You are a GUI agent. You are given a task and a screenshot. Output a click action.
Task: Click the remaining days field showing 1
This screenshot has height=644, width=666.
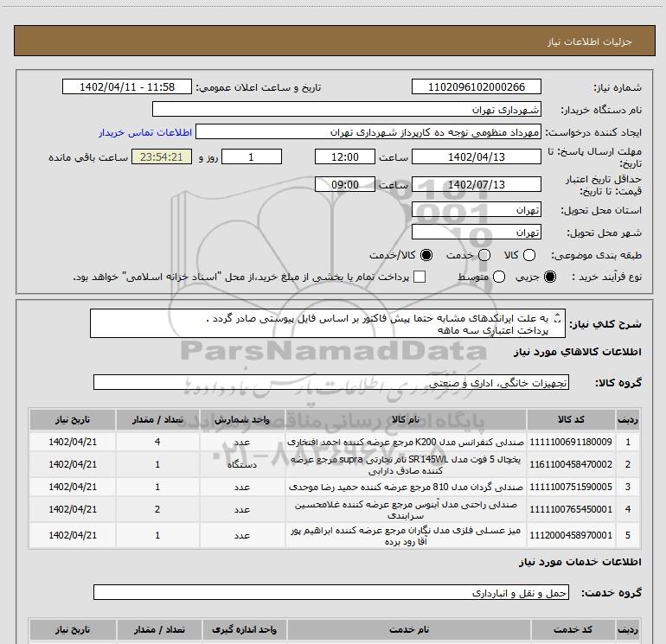[252, 156]
